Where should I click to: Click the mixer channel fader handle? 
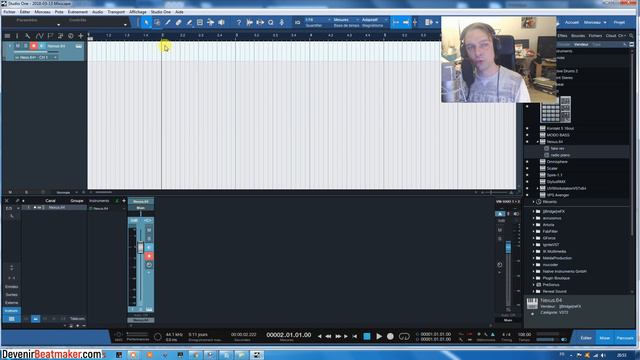[x=140, y=247]
